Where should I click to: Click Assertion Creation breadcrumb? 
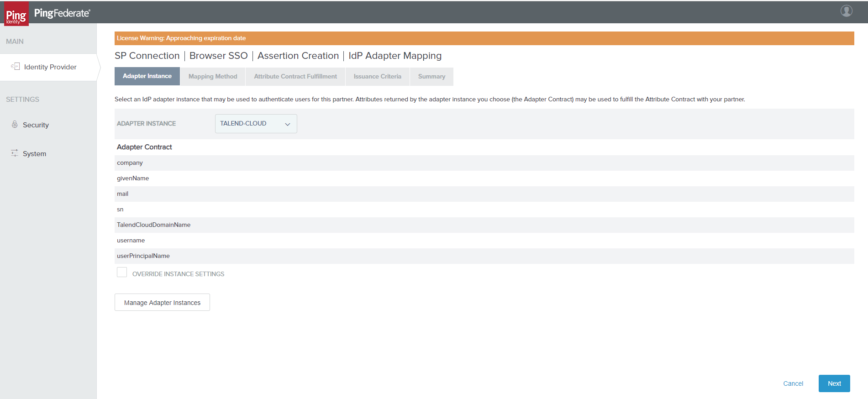pos(298,56)
